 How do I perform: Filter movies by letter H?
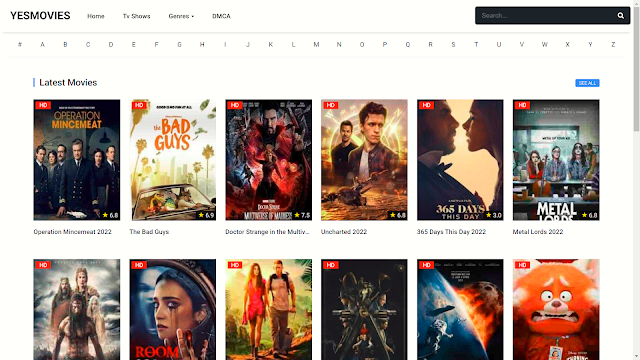[202, 44]
